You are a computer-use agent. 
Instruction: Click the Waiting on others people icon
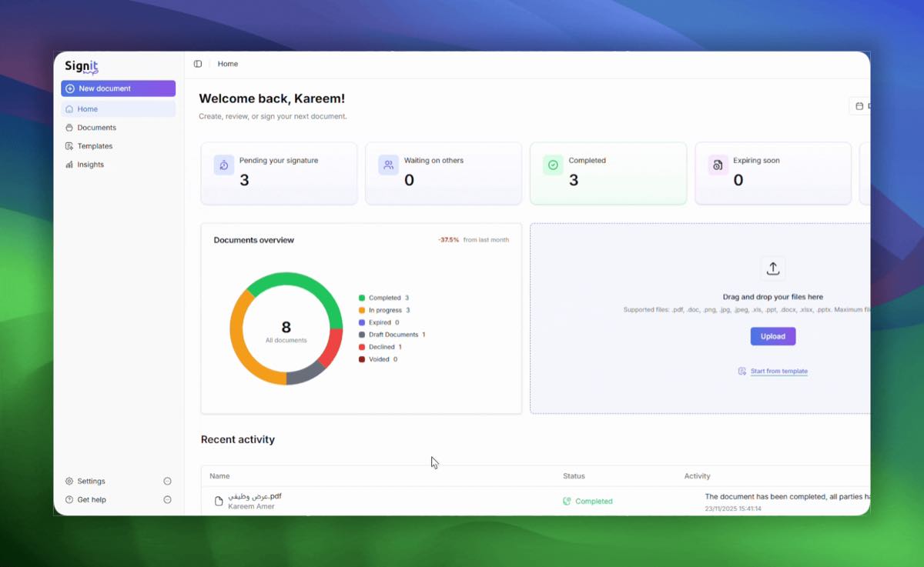pos(389,165)
